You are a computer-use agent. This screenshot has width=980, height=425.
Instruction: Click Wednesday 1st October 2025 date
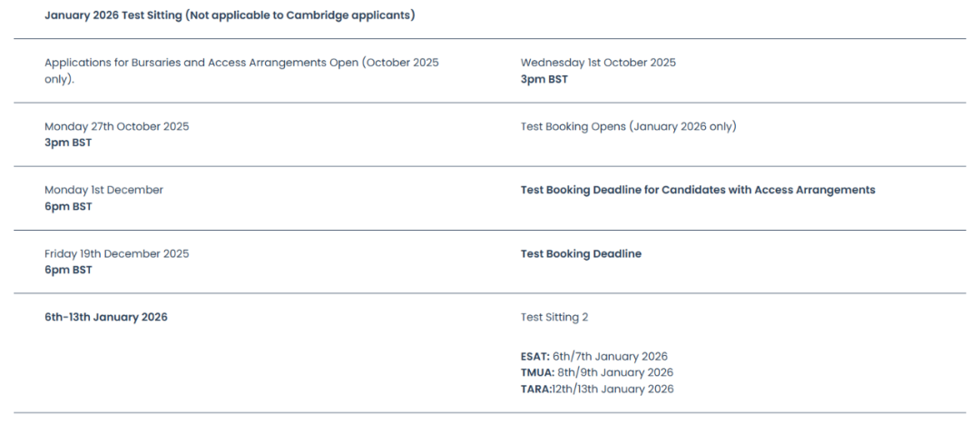coord(598,63)
